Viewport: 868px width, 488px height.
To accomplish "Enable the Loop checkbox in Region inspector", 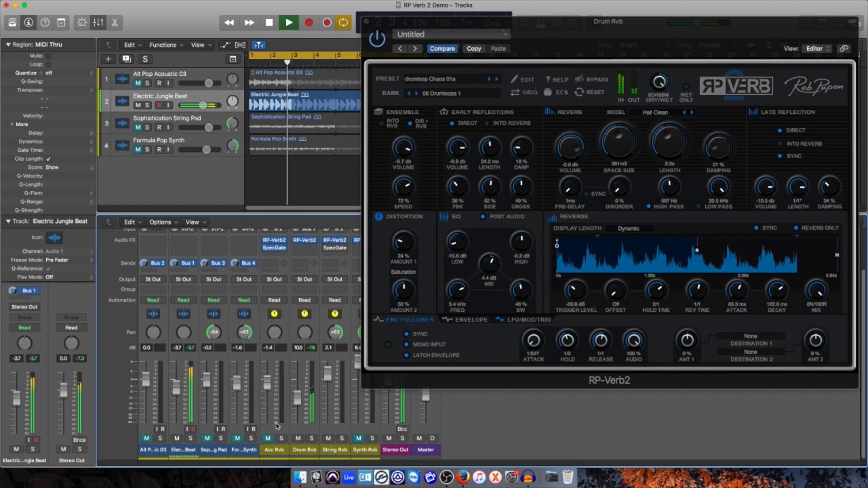I will pos(48,64).
